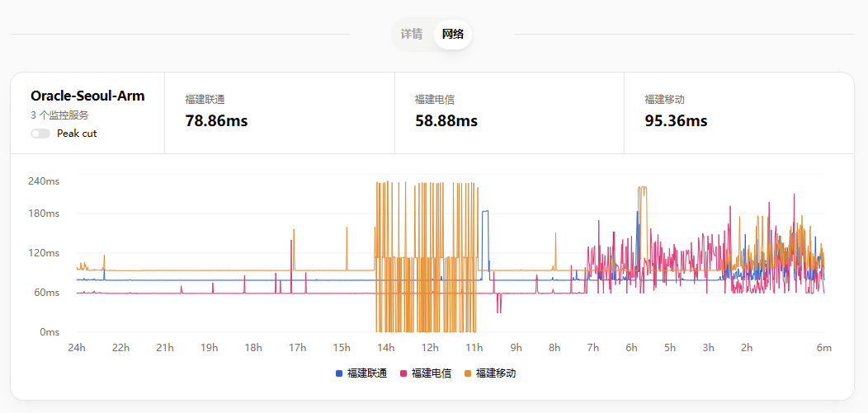Select the 网络 tab
Image resolution: width=868 pixels, height=413 pixels.
click(x=453, y=35)
